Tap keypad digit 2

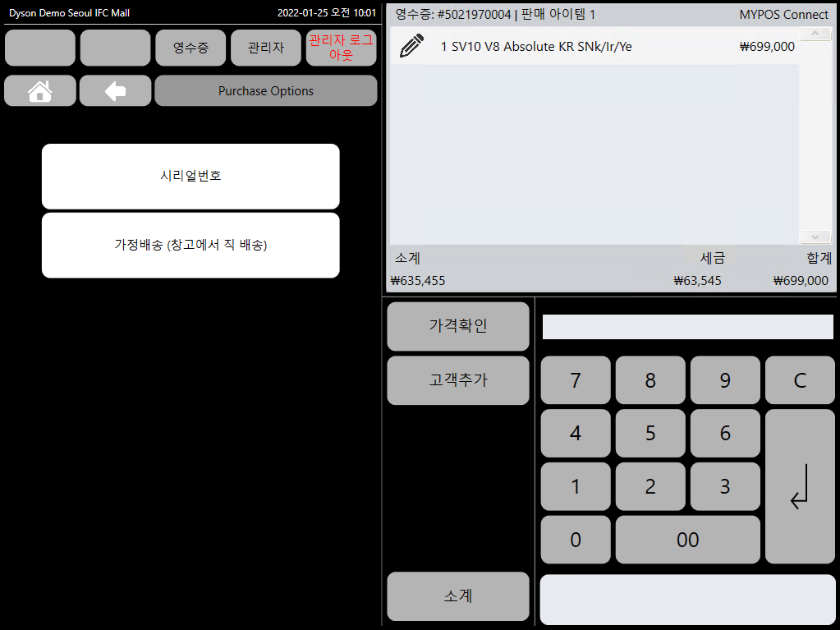coord(650,486)
